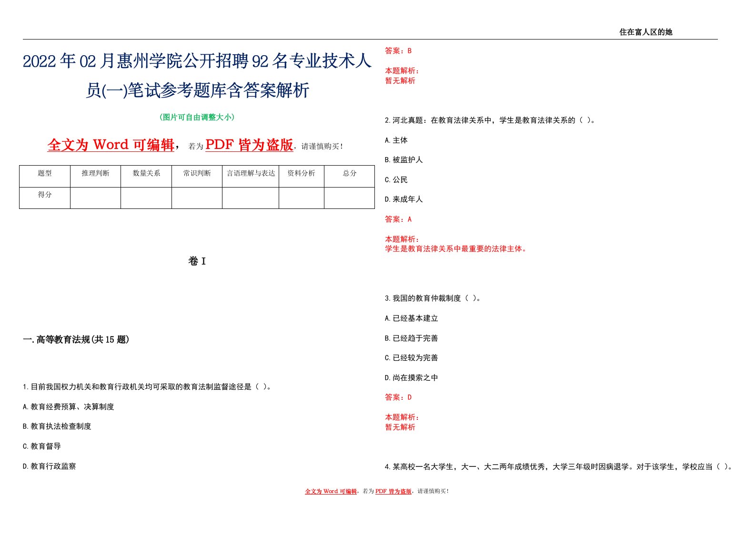Viewport: 756px width, 534px height.
Task: Click footer link '全文为 Word 可编辑'
Action: point(331,491)
